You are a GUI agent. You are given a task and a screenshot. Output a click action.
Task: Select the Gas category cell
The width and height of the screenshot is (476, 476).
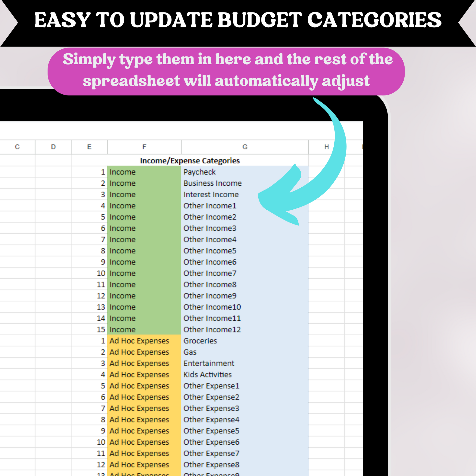tap(245, 352)
